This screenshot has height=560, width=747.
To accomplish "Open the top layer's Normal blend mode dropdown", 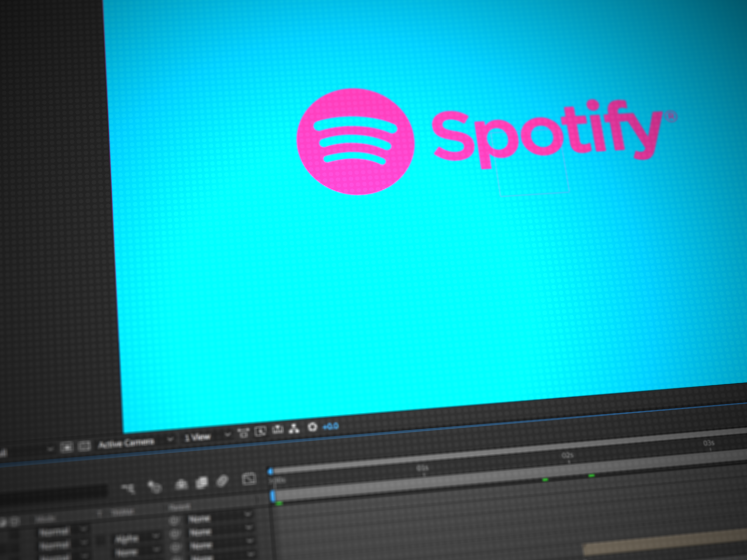I will [x=63, y=531].
